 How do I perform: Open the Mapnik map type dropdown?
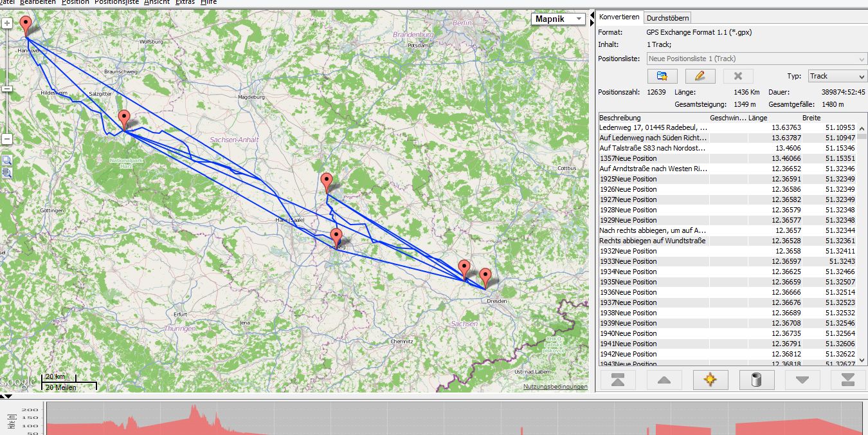(x=558, y=19)
